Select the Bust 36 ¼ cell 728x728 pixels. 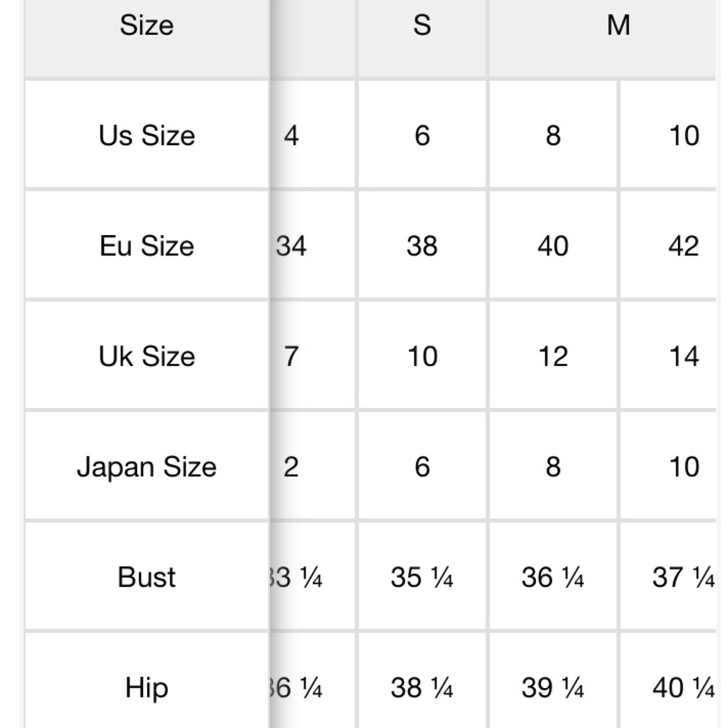(x=553, y=577)
